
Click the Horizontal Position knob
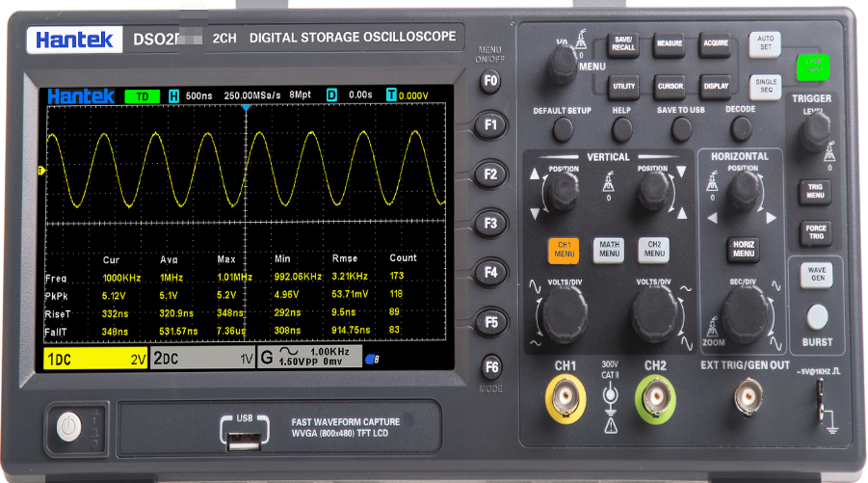pyautogui.click(x=744, y=191)
